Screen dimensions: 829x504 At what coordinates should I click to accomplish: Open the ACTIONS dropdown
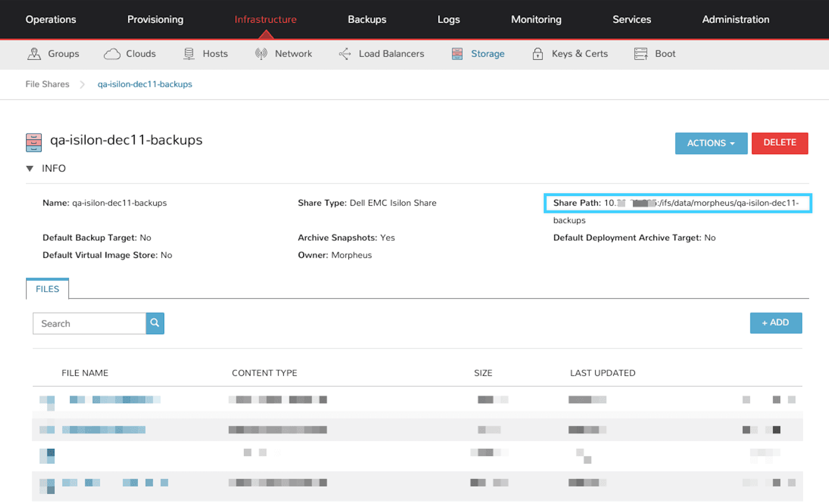[711, 143]
